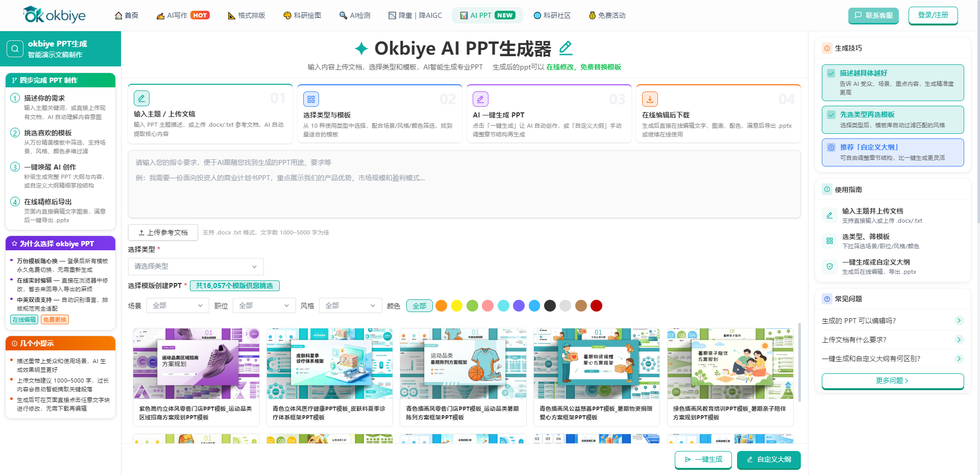The image size is (980, 475).
Task: Filter templates by the black color swatch
Action: [x=550, y=306]
